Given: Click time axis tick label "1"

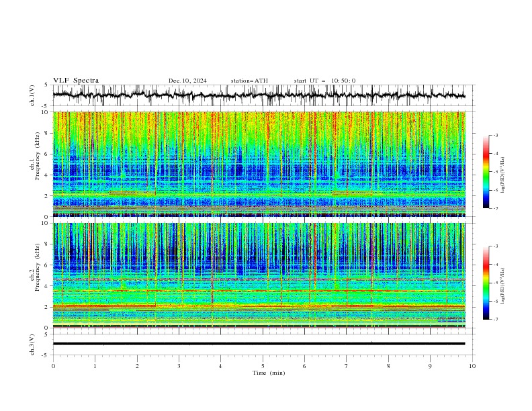Looking at the screenshot, I should coord(95,366).
